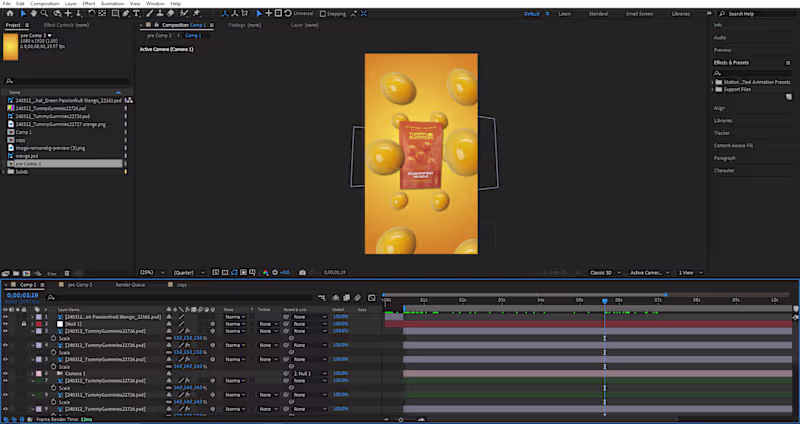
Task: Select the Roto Brush tool
Action: pyautogui.click(x=184, y=13)
